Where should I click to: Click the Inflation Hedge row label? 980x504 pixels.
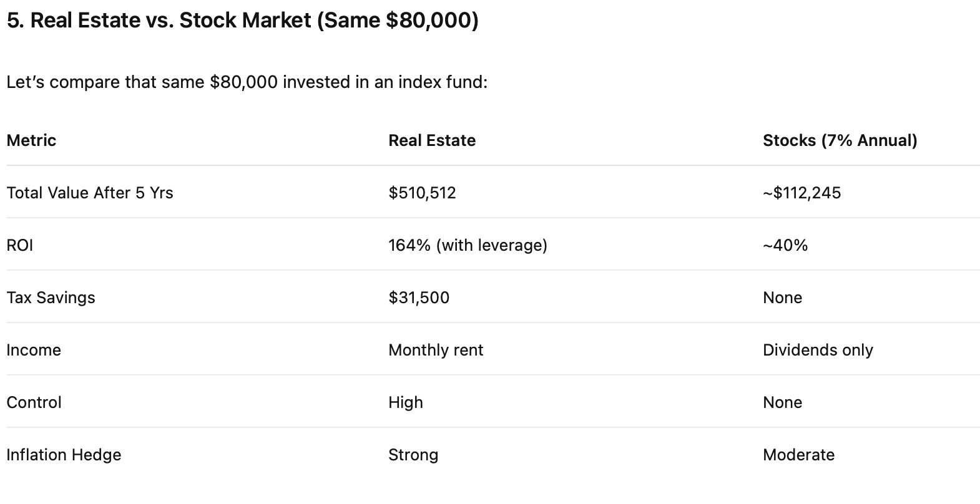(x=64, y=455)
